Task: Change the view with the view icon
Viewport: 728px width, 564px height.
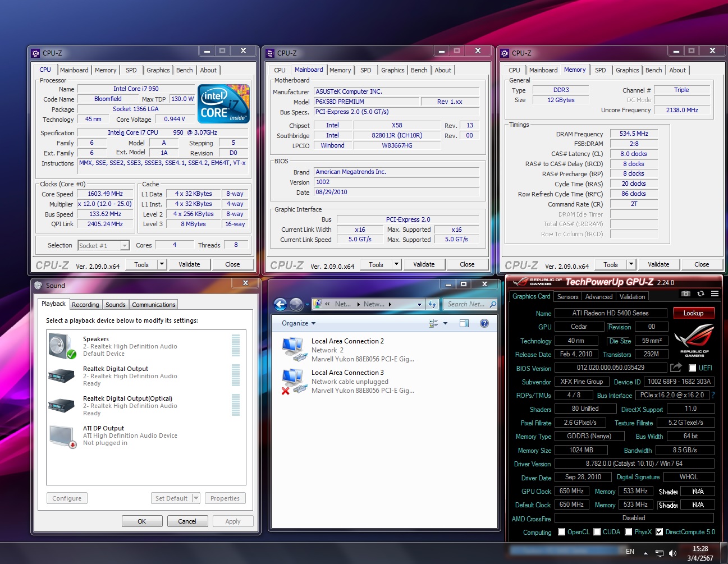Action: coord(433,323)
